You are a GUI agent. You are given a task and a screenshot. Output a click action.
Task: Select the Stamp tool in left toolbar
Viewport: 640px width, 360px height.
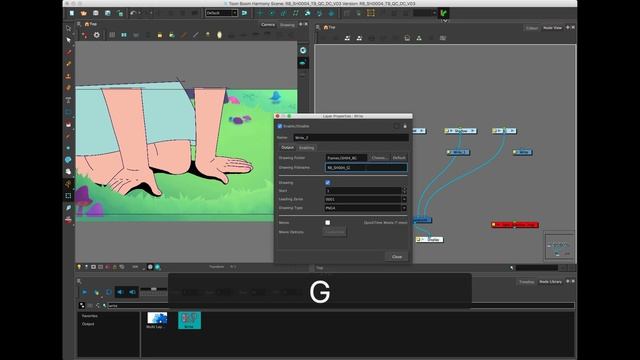(x=68, y=76)
